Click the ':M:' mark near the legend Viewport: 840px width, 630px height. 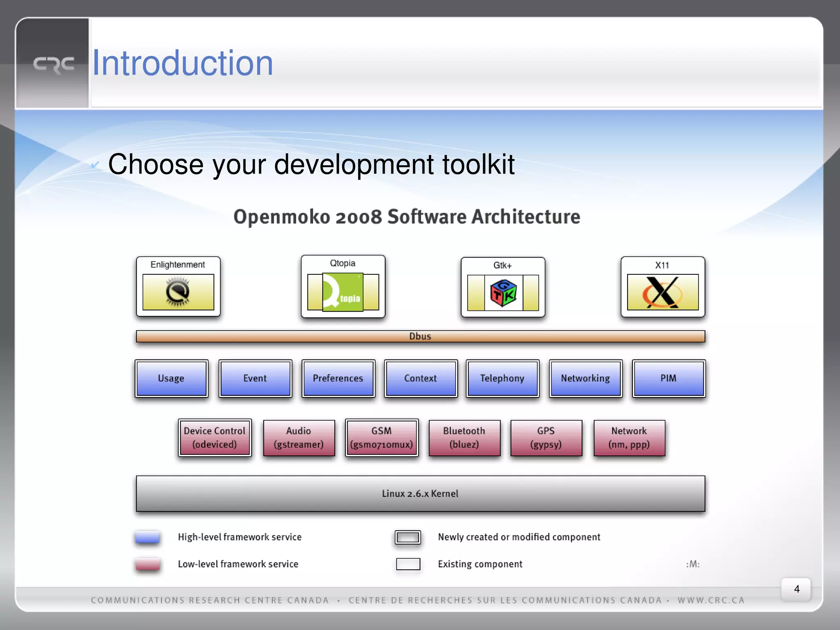point(693,564)
